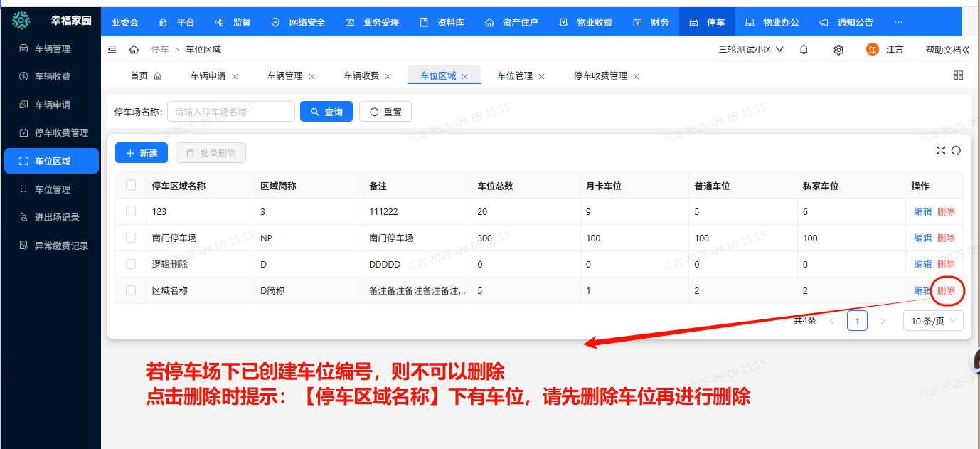Open 物业收费 in the top menu
The height and width of the screenshot is (449, 980).
click(x=586, y=22)
